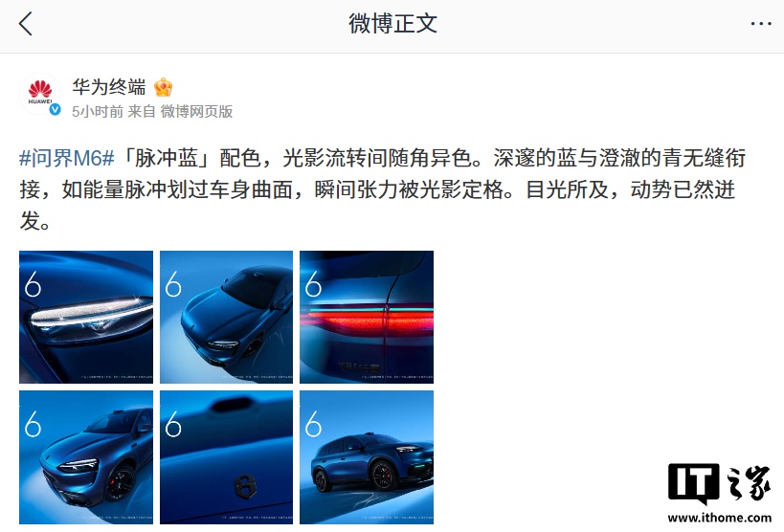
Task: Click the blue verified badge on avatar
Action: 55,109
